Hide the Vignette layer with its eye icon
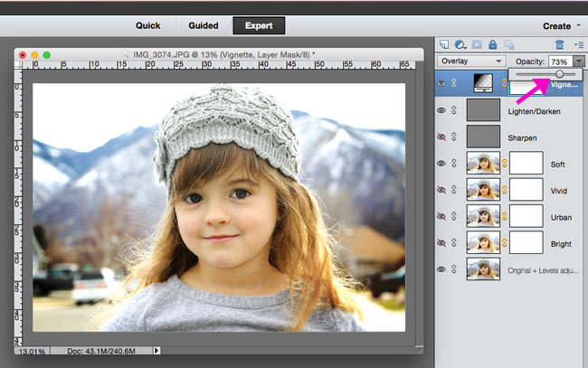 pos(441,83)
